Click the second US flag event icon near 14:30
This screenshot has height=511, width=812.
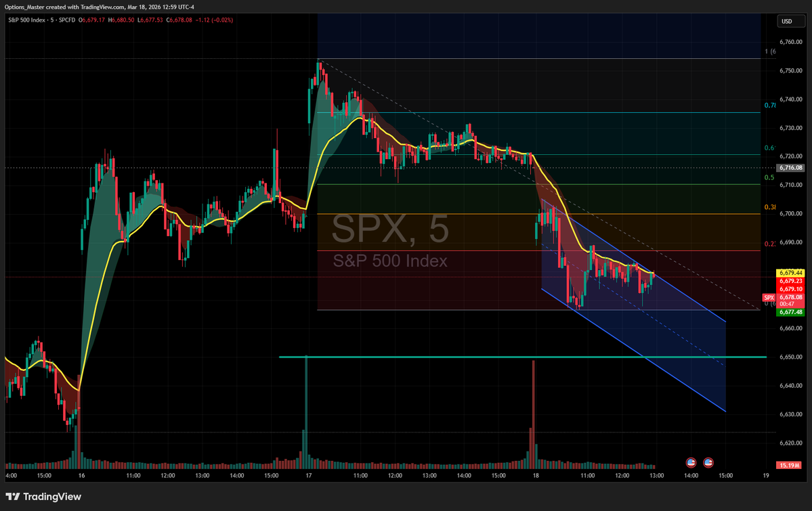pos(708,462)
